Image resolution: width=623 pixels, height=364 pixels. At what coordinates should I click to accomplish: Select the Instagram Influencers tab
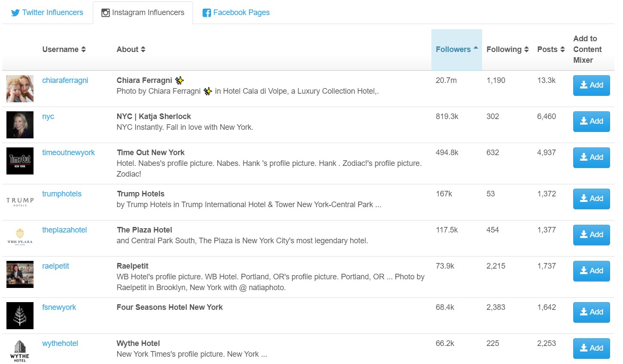143,12
